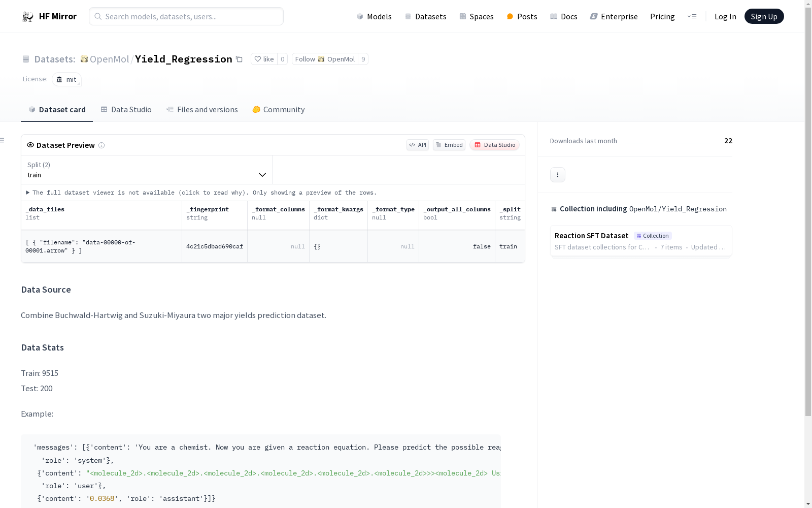Image resolution: width=812 pixels, height=508 pixels.
Task: Open Enterprise in top navigation
Action: click(614, 16)
